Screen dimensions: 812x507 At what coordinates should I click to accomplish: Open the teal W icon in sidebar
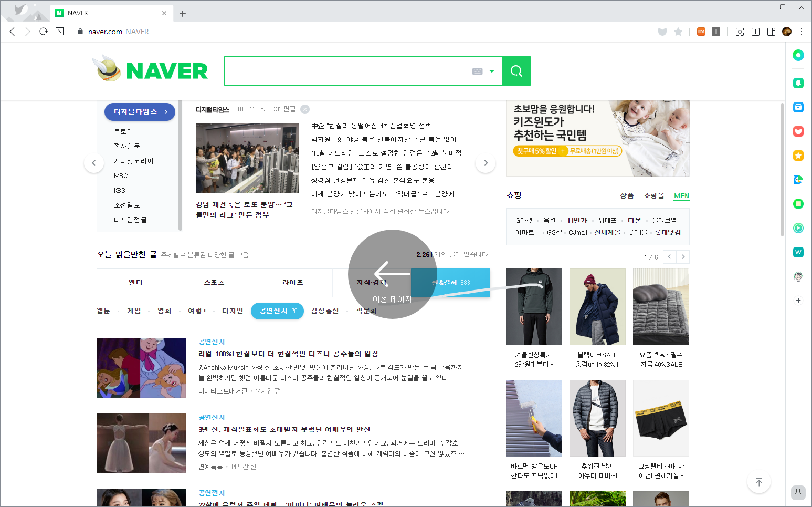(798, 252)
